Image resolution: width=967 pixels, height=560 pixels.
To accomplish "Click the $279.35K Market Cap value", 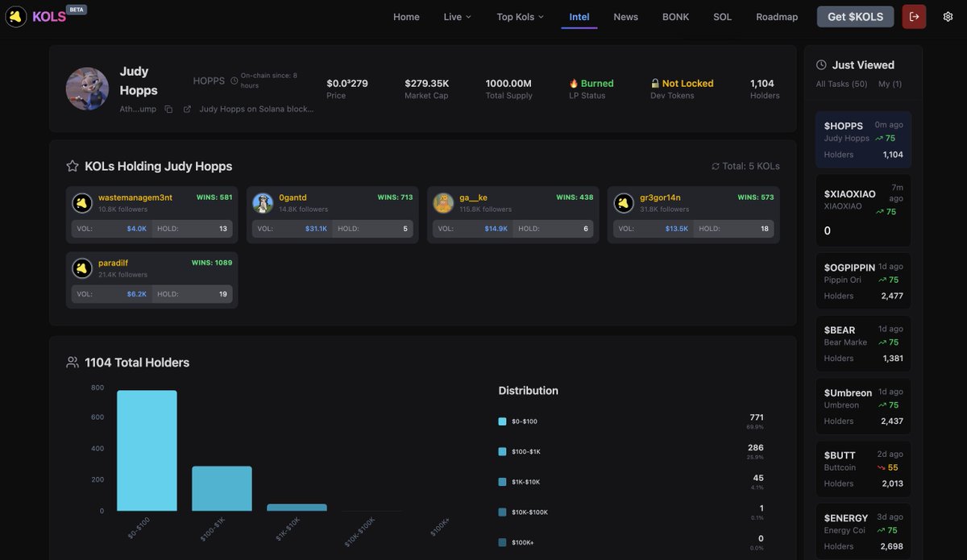I will pyautogui.click(x=427, y=83).
